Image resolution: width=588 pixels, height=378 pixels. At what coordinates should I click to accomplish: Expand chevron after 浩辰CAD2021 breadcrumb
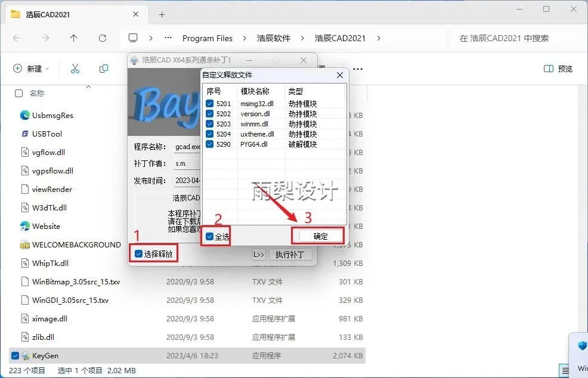tap(379, 38)
